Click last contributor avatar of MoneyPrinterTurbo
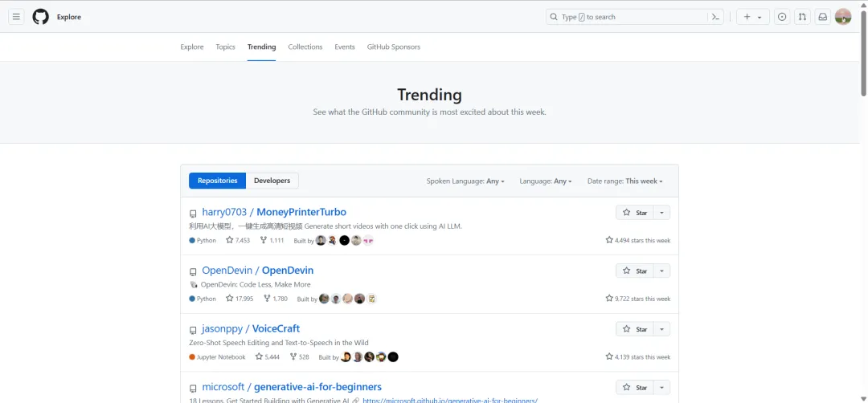868x403 pixels. 368,241
